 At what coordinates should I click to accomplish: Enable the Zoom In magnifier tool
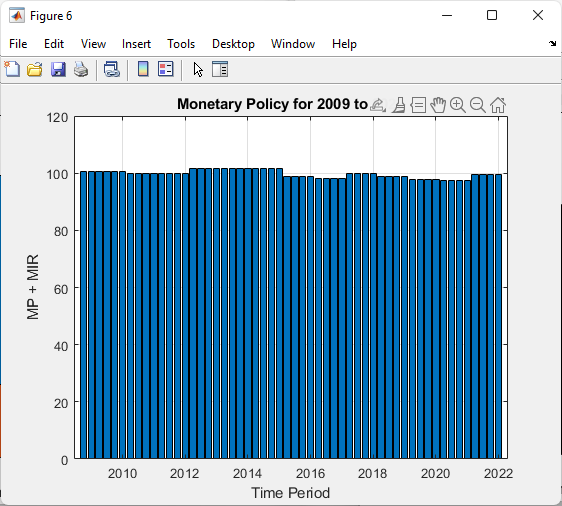pos(458,105)
